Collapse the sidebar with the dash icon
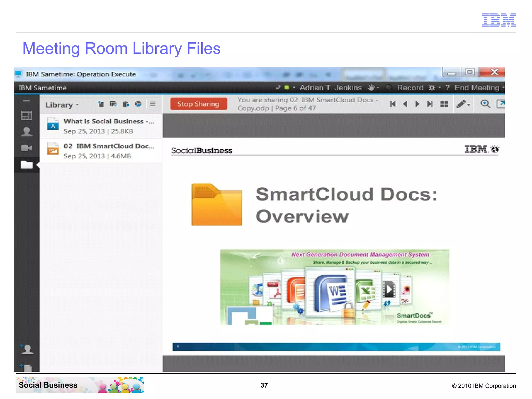Viewport: 532px width, 399px height. coord(26,101)
